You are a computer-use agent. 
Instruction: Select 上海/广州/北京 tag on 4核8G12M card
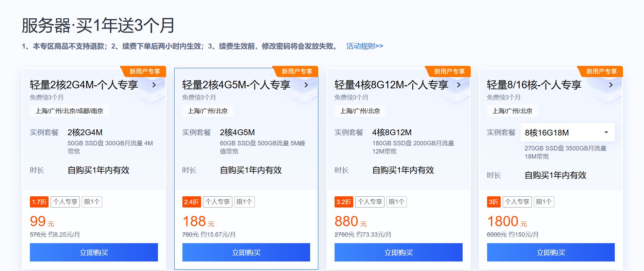[360, 111]
